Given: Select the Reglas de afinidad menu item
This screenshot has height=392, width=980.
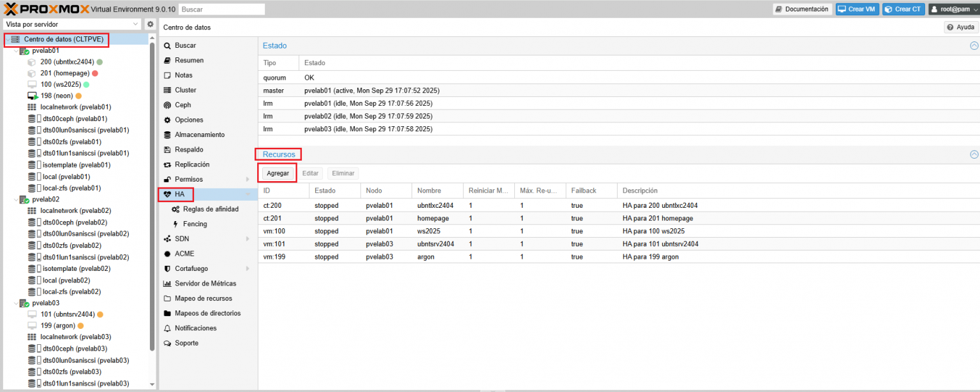Looking at the screenshot, I should point(208,209).
